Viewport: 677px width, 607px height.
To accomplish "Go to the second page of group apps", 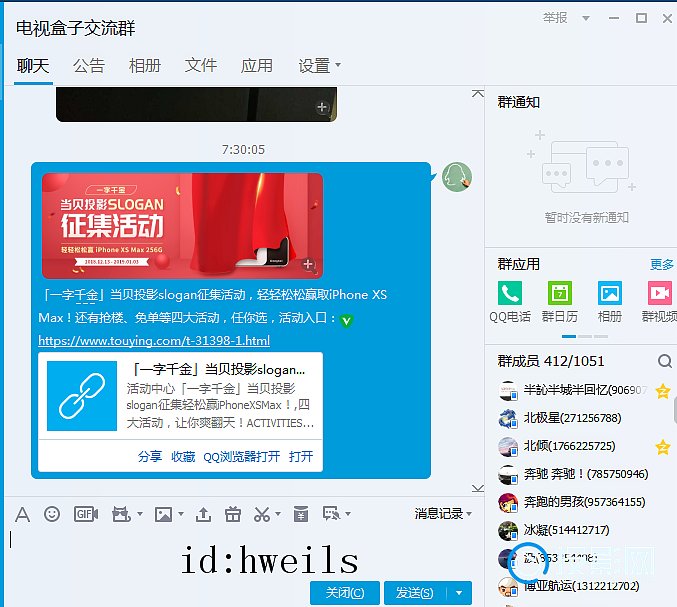I will pyautogui.click(x=585, y=336).
